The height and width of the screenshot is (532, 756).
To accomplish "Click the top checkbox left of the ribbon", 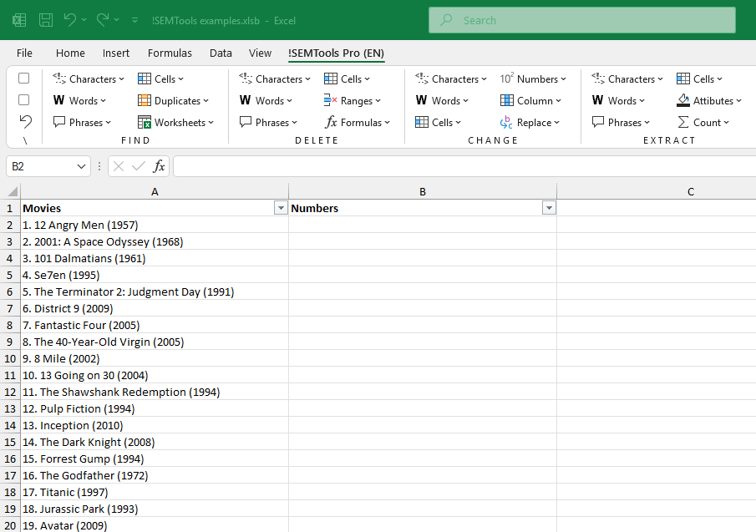I will [x=23, y=78].
